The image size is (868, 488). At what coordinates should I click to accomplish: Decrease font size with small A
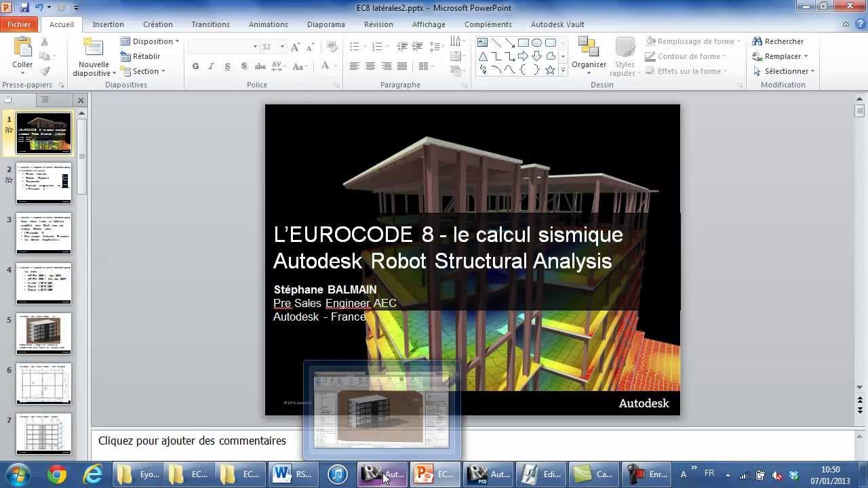click(310, 47)
